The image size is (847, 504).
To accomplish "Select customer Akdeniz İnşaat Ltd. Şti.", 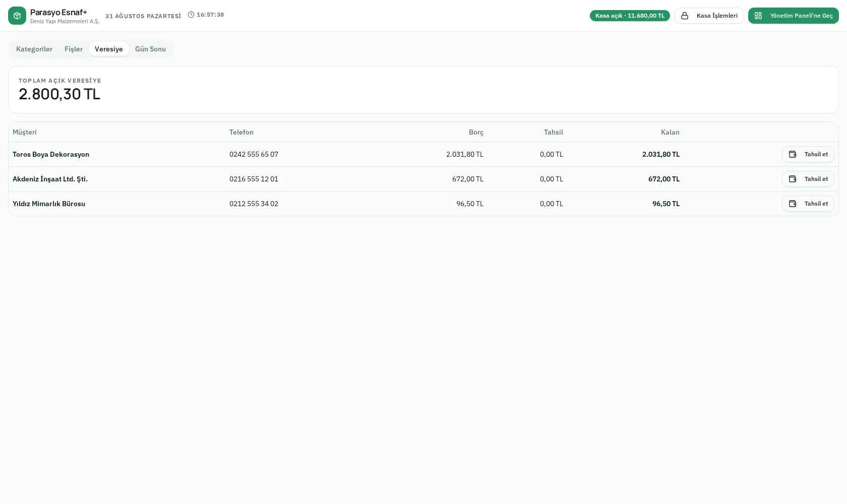I will (50, 179).
